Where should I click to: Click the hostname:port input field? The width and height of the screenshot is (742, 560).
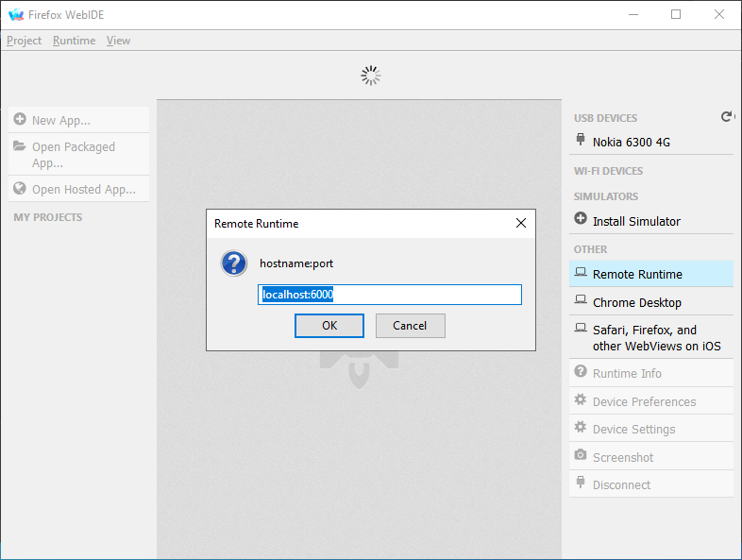point(390,295)
